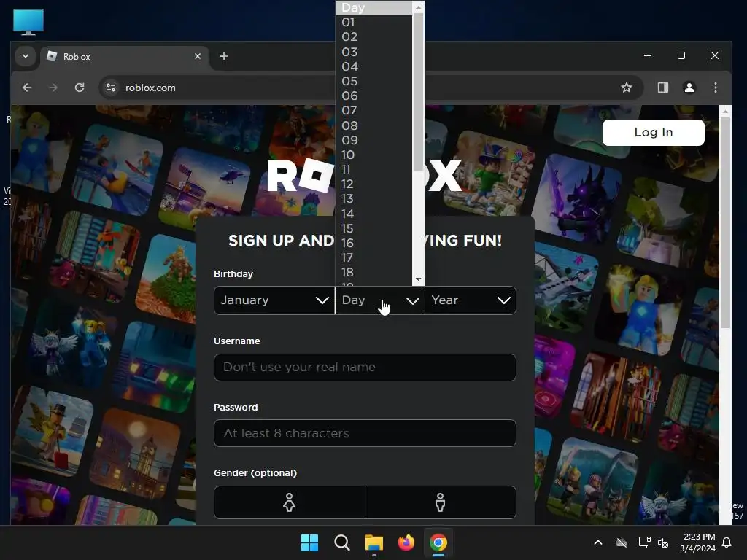Viewport: 747px width, 560px height.
Task: Open the Chrome three-dot menu
Action: point(715,87)
